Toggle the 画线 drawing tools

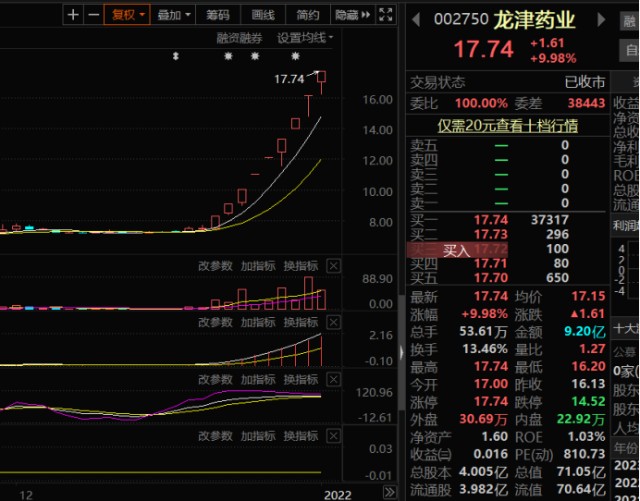pos(262,15)
